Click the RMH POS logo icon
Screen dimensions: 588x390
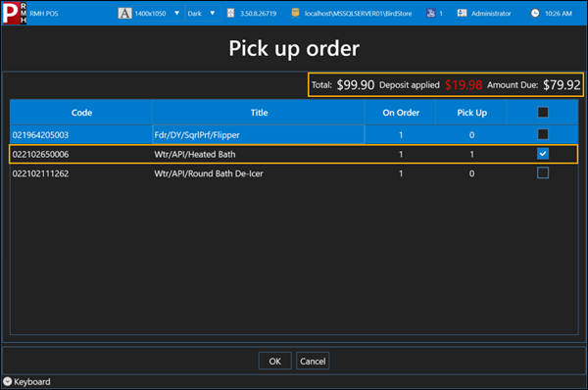point(15,13)
